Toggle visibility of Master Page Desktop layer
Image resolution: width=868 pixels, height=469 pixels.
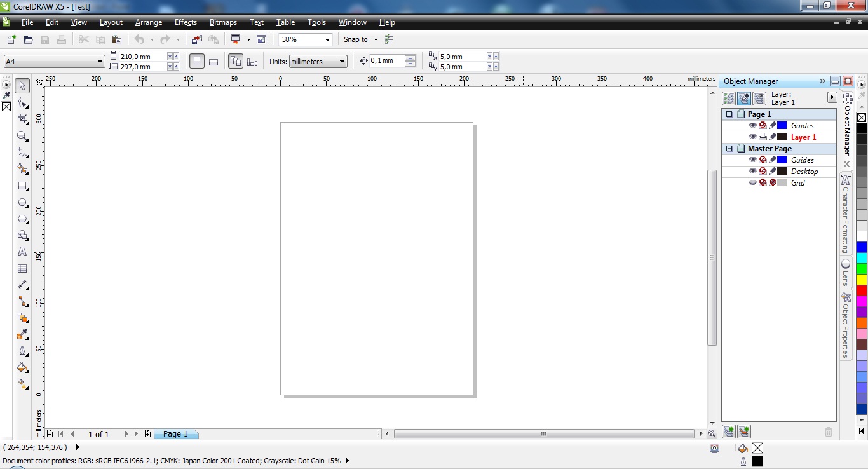tap(753, 171)
